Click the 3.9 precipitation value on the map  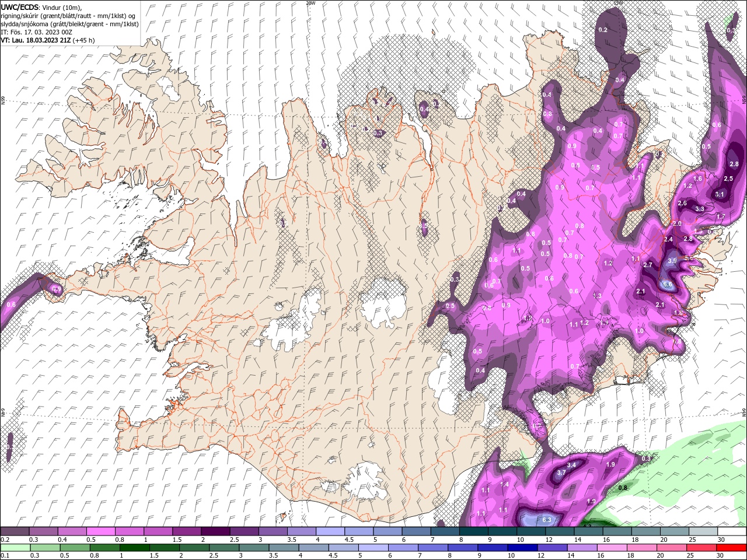tap(672, 261)
